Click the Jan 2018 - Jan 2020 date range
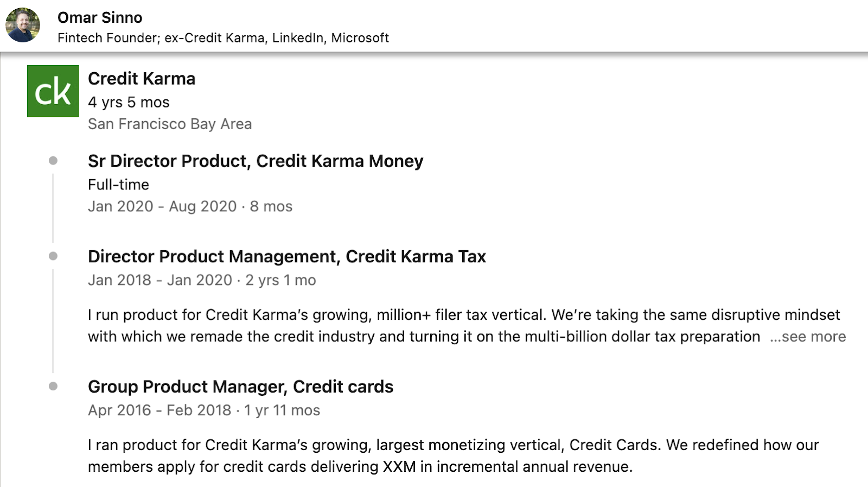 160,280
